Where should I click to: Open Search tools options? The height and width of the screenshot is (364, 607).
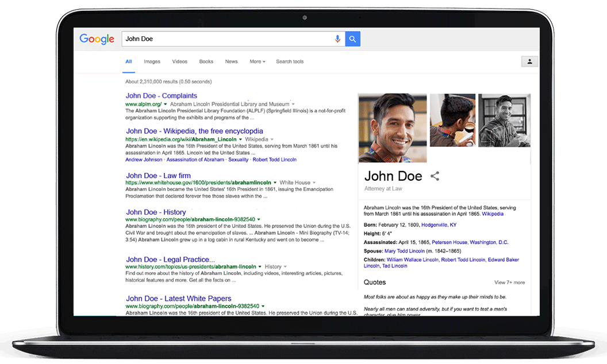click(290, 61)
